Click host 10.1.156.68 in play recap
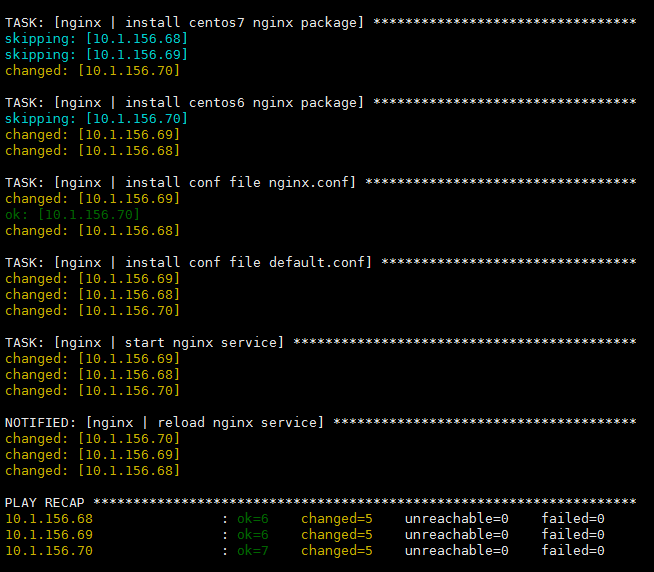This screenshot has width=654, height=572. [x=49, y=519]
